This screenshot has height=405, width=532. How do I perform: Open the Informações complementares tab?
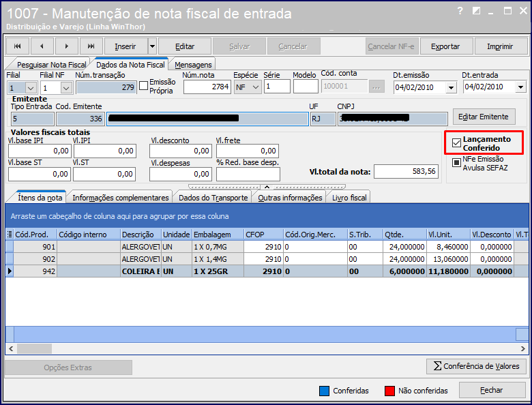point(121,198)
